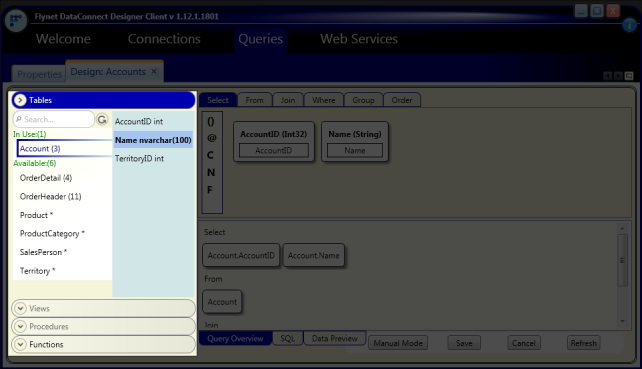Switch to the Group clause tab
This screenshot has width=642, height=369.
[x=363, y=100]
